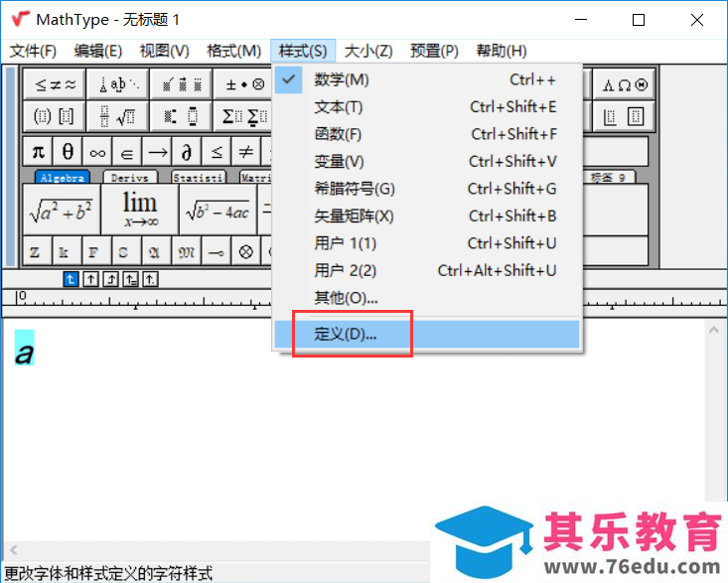The height and width of the screenshot is (583, 728).
Task: Switch to the Algebra tab
Action: pos(63,178)
